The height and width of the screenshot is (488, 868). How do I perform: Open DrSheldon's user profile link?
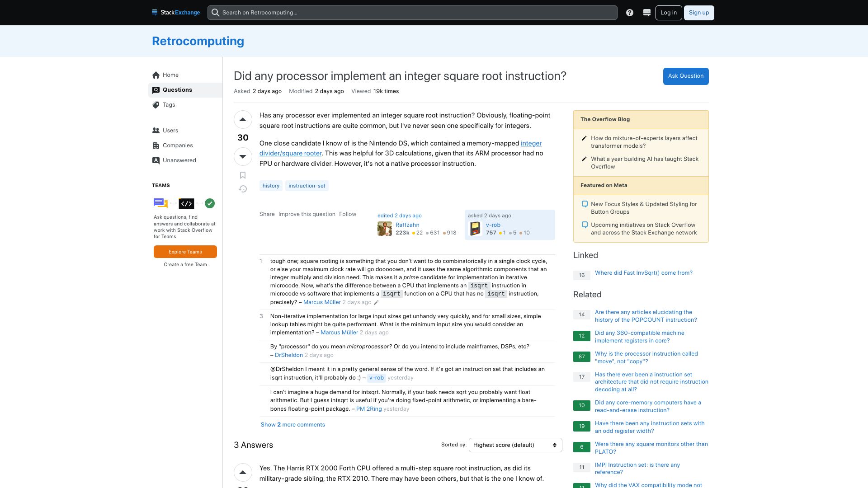289,355
